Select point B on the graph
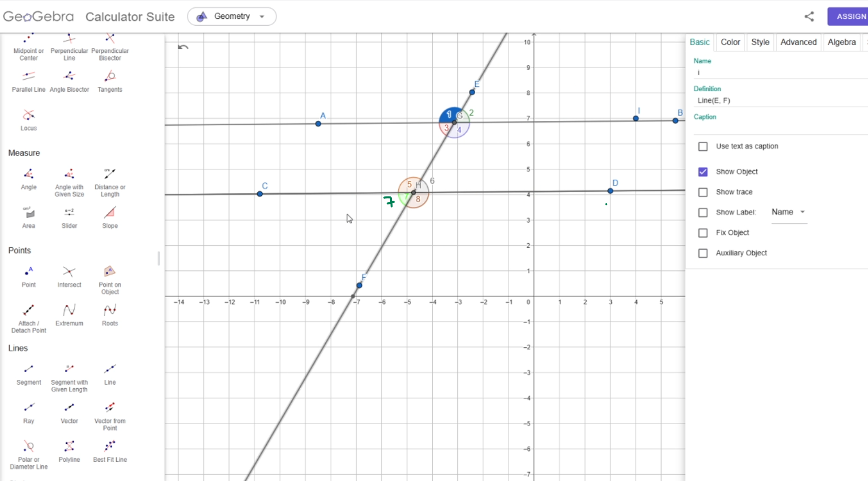This screenshot has width=868, height=481. click(676, 121)
